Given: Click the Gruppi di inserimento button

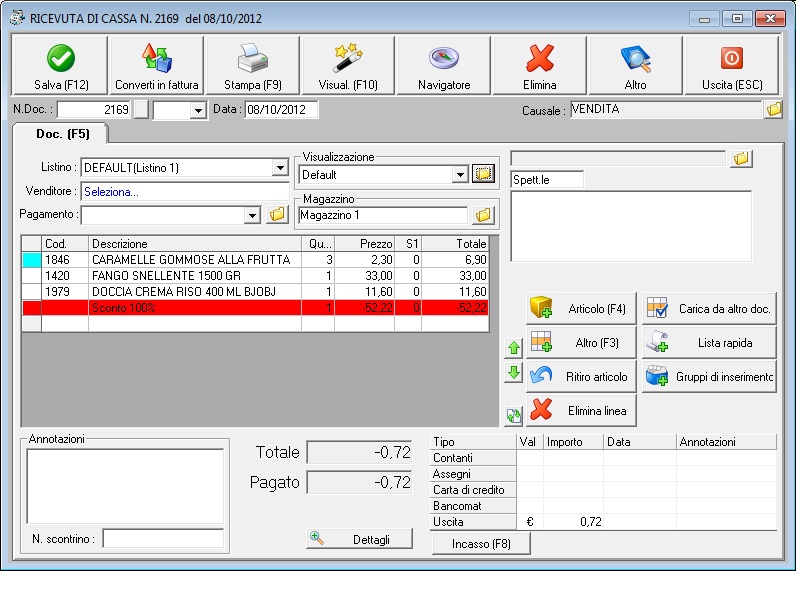Looking at the screenshot, I should pyautogui.click(x=709, y=376).
